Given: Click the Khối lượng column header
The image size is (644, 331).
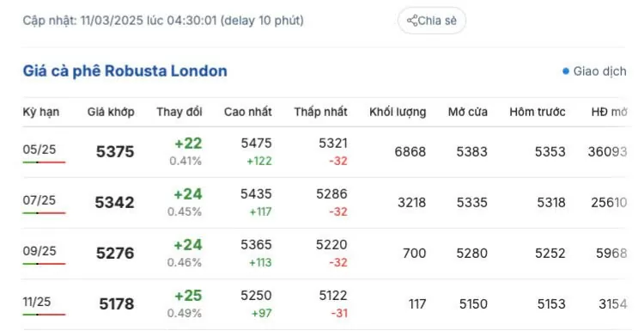Looking at the screenshot, I should coord(398,112).
